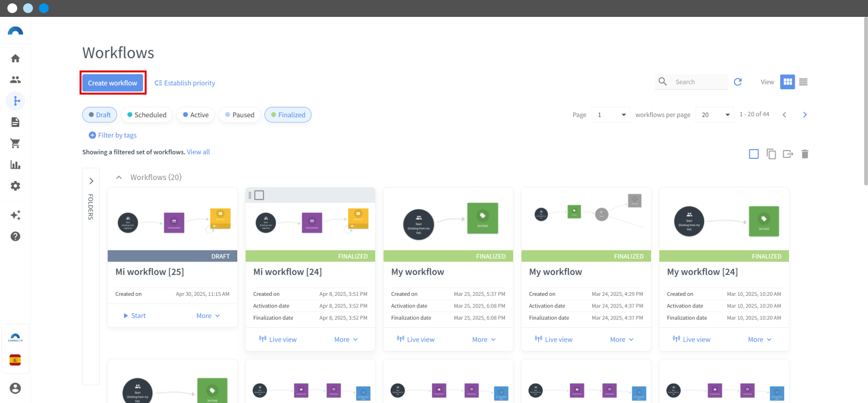Click the Spanish flag language icon

(15, 360)
